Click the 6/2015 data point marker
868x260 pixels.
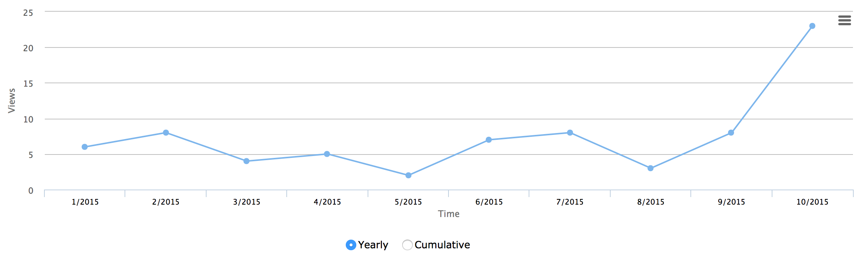point(489,140)
